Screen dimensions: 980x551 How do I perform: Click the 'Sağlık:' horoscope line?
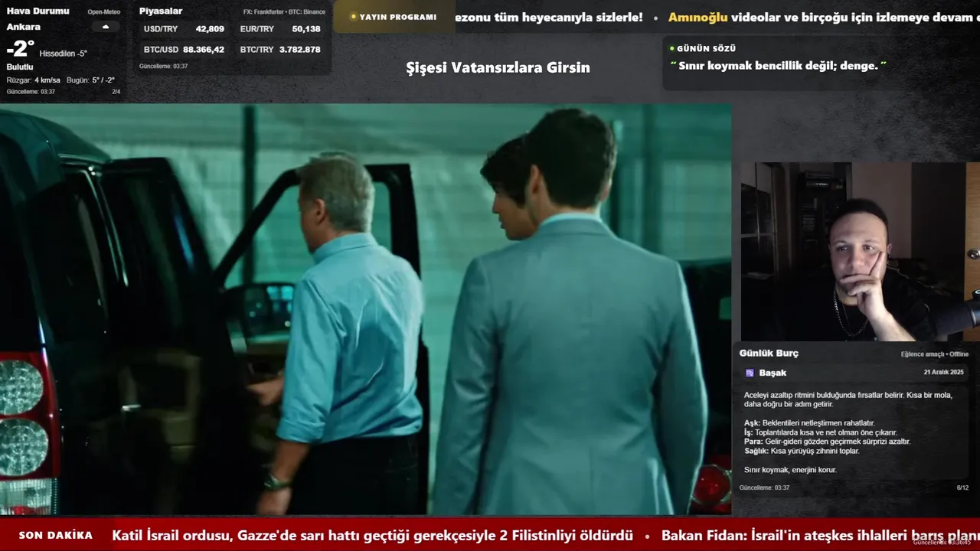pyautogui.click(x=802, y=451)
